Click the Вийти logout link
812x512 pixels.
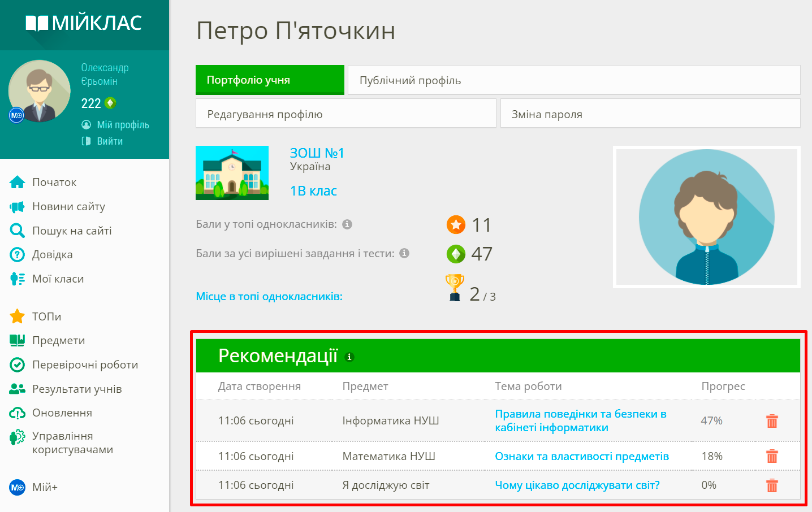click(x=110, y=141)
